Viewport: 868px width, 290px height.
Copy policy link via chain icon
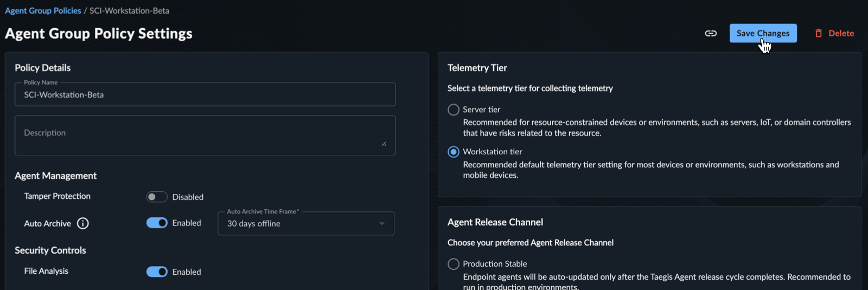pyautogui.click(x=711, y=33)
